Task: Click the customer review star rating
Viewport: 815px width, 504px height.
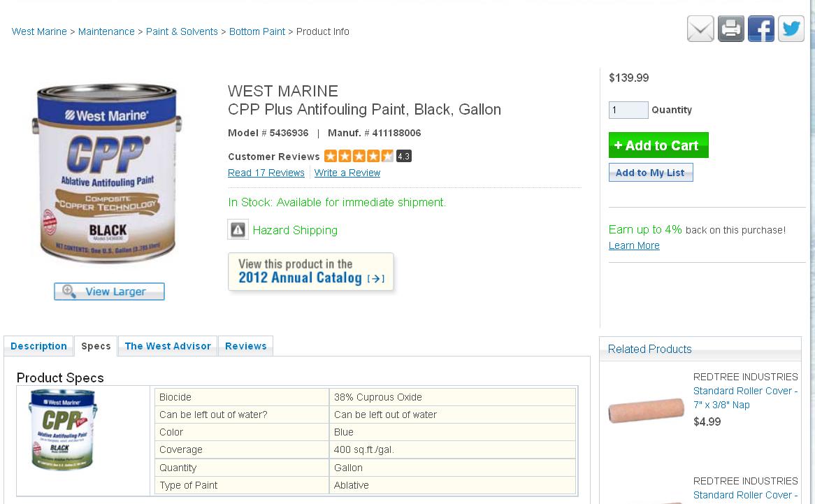Action: [x=359, y=156]
